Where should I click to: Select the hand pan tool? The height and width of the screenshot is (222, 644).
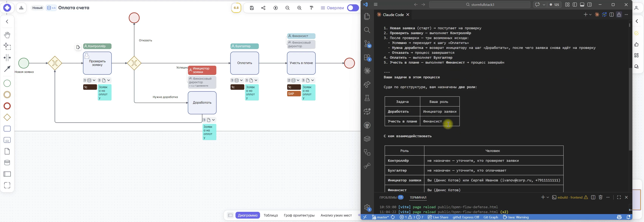coord(7,35)
